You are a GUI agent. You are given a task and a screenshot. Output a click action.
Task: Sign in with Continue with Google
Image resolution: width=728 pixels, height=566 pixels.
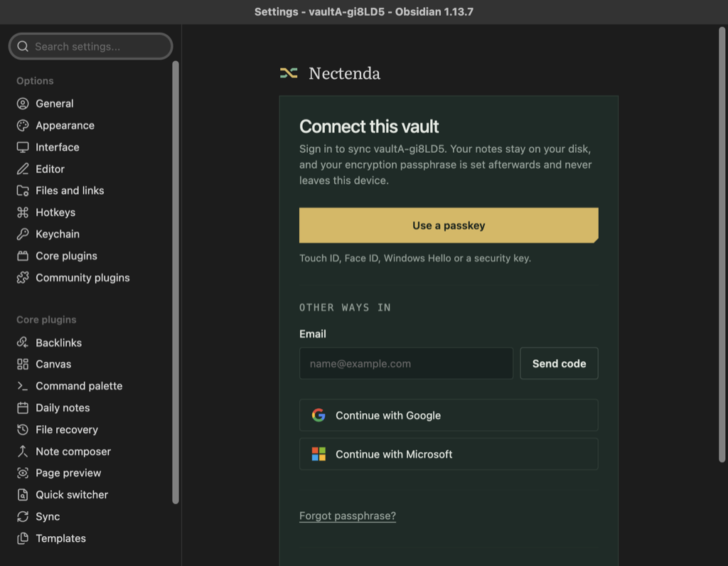(x=449, y=415)
